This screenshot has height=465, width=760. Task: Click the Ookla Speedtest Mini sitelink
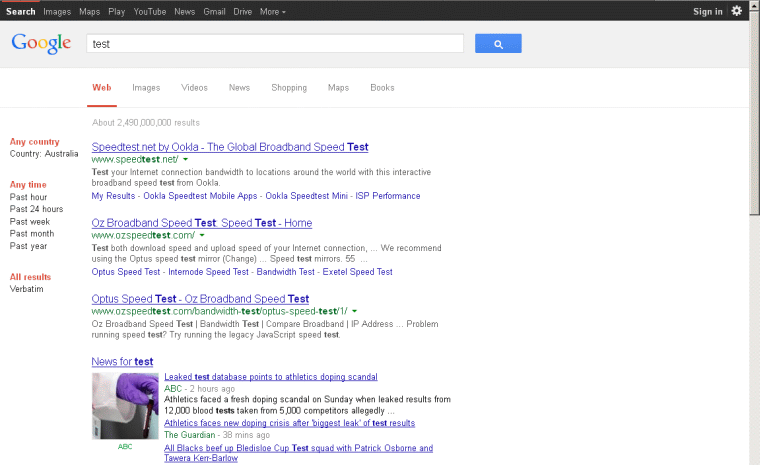[306, 196]
